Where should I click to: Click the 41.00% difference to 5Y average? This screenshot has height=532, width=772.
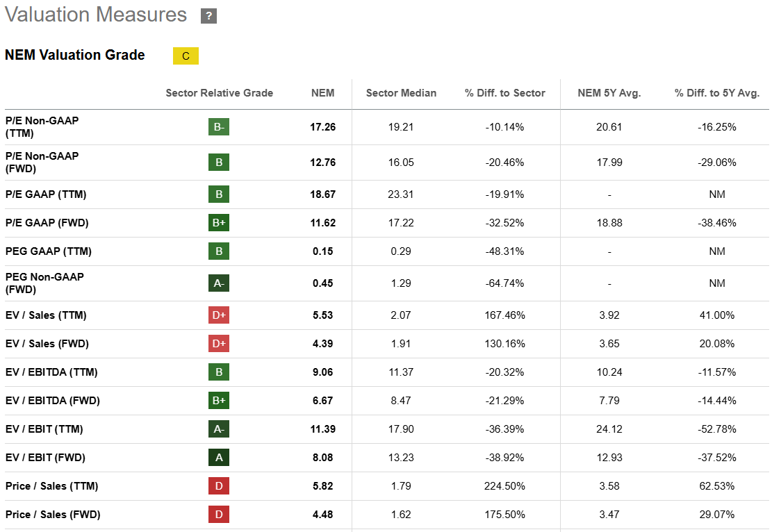(717, 315)
